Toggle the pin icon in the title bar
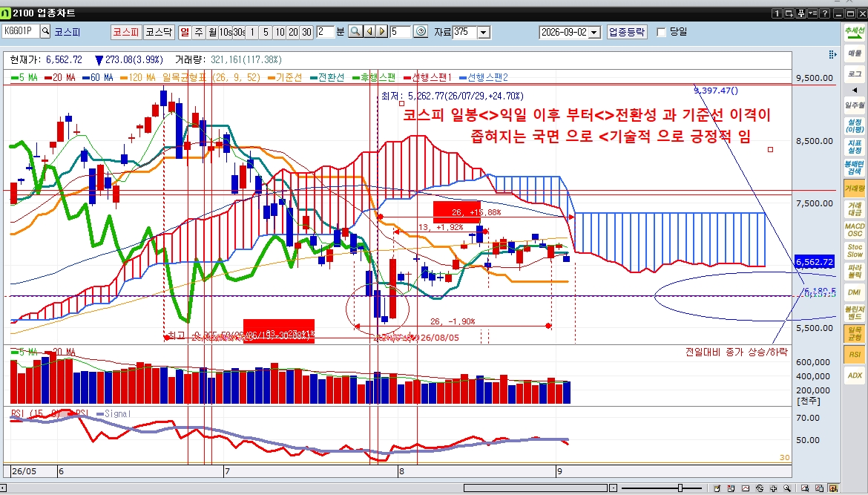The width and height of the screenshot is (868, 495). 800,13
